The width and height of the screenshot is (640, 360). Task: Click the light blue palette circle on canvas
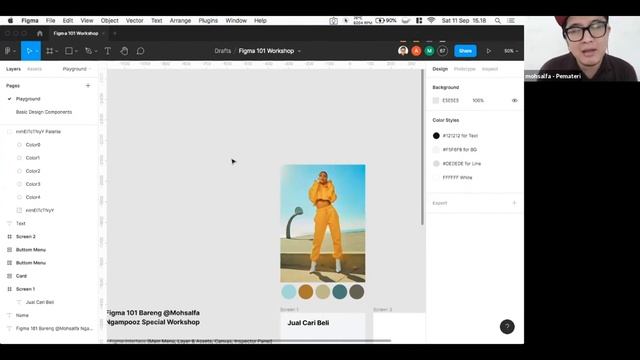point(289,292)
